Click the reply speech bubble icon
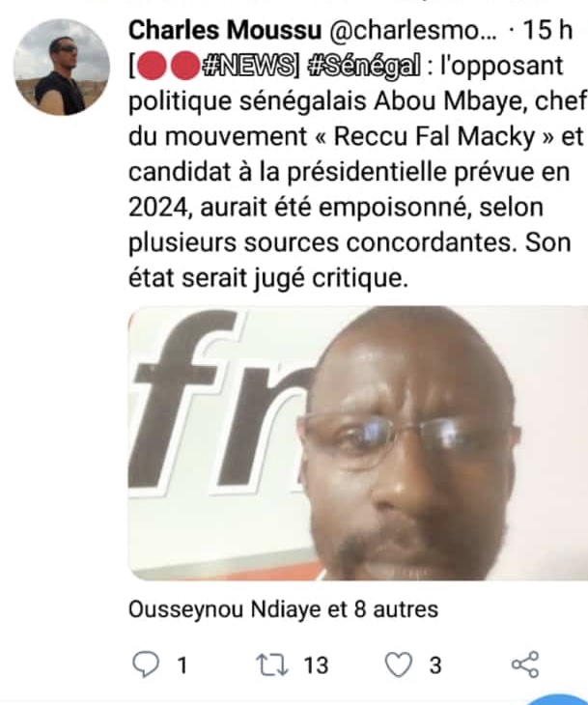This screenshot has width=588, height=705. pyautogui.click(x=146, y=664)
